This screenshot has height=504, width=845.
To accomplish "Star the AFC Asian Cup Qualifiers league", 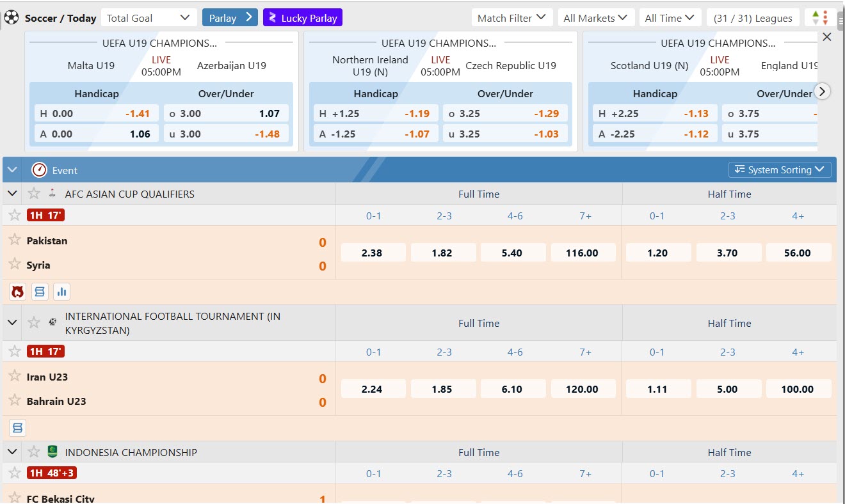I will tap(34, 193).
